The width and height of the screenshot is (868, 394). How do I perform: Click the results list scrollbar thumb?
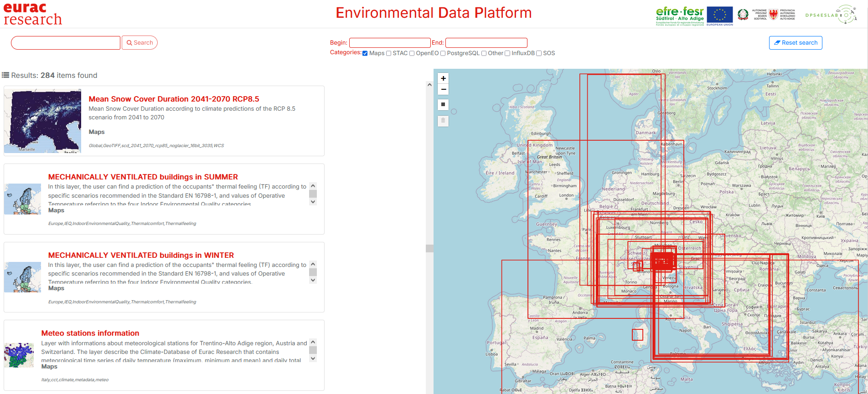[x=429, y=248]
